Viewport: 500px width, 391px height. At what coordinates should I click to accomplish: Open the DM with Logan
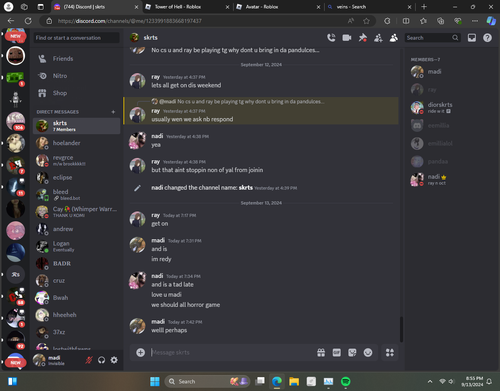click(77, 246)
